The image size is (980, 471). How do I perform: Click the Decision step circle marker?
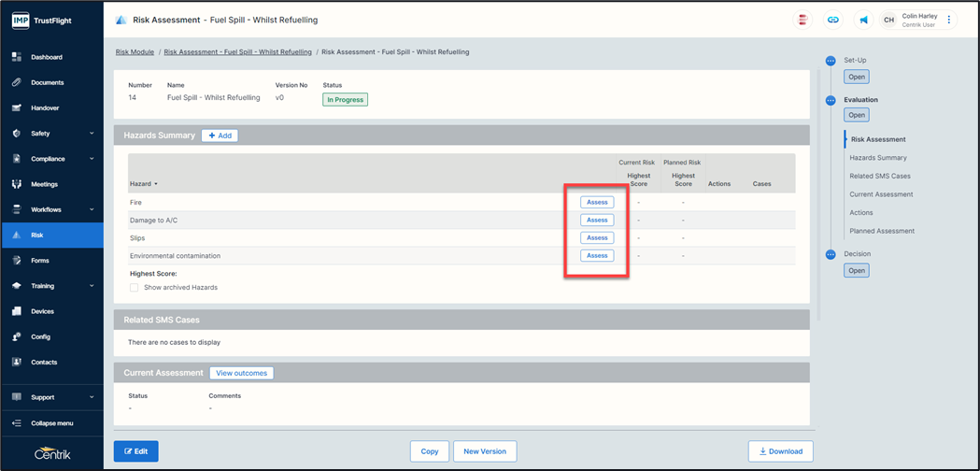(x=831, y=254)
